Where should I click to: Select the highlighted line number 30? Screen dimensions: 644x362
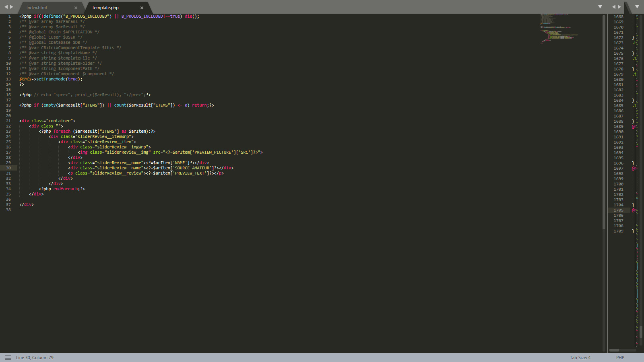click(8, 168)
